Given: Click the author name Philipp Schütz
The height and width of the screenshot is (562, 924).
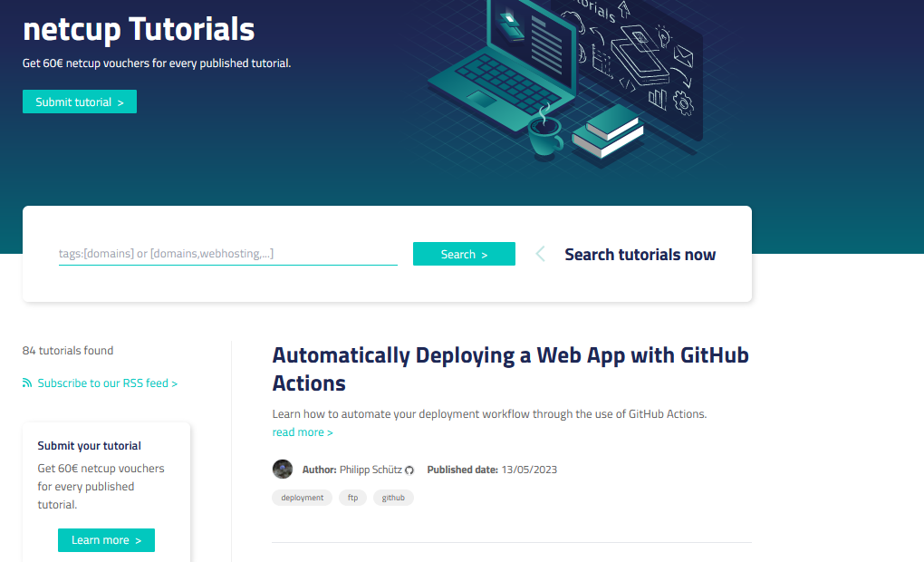Looking at the screenshot, I should 371,470.
